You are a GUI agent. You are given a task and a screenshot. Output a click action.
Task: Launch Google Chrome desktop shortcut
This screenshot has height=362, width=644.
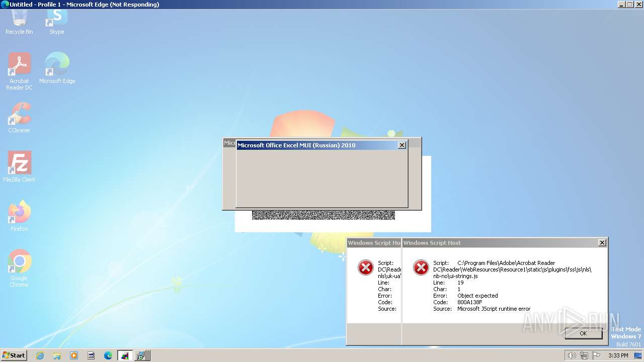point(19,268)
